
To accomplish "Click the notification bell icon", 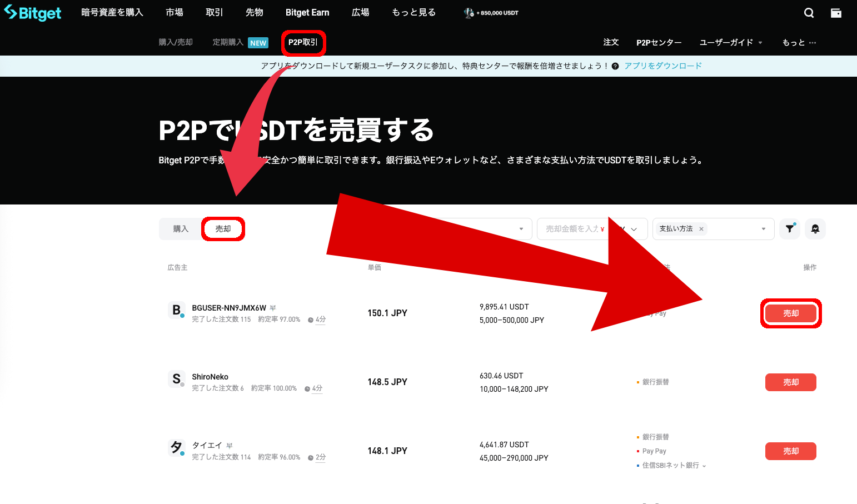I will click(x=815, y=229).
